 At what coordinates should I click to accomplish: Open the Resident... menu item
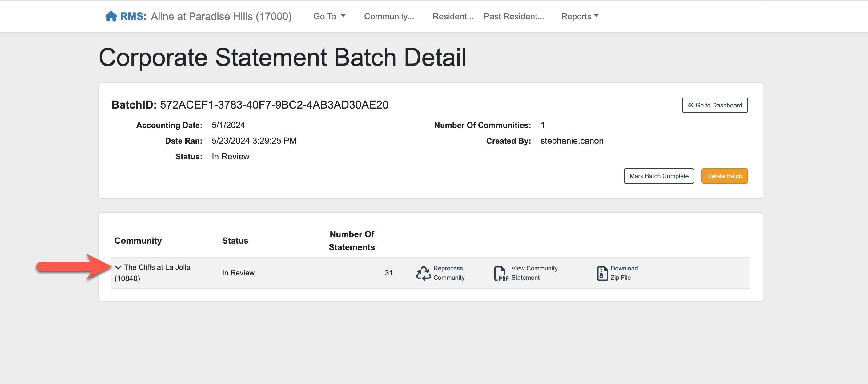[x=453, y=16]
